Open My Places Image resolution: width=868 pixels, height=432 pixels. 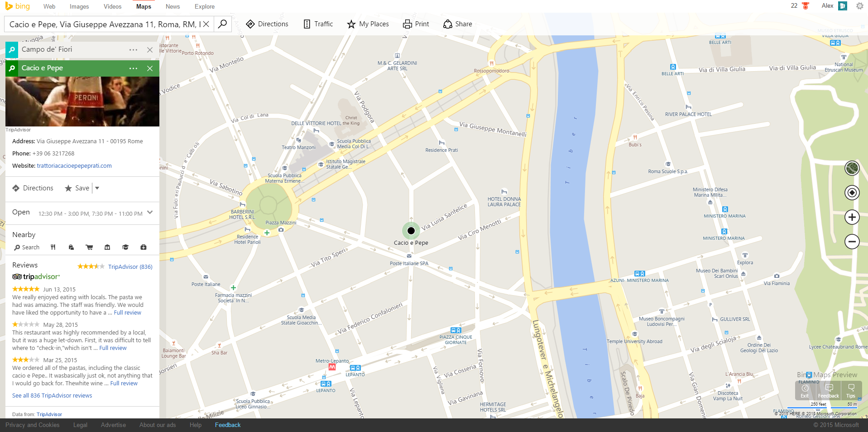[368, 24]
